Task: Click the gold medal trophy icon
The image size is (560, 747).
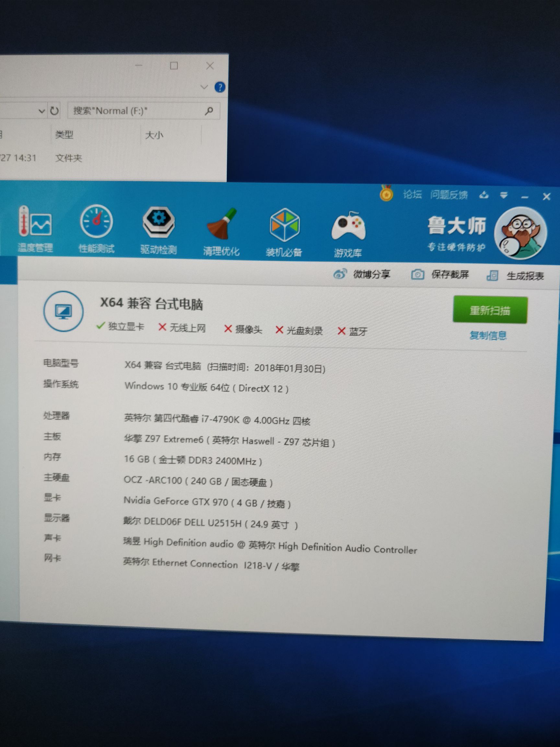Action: click(x=386, y=194)
